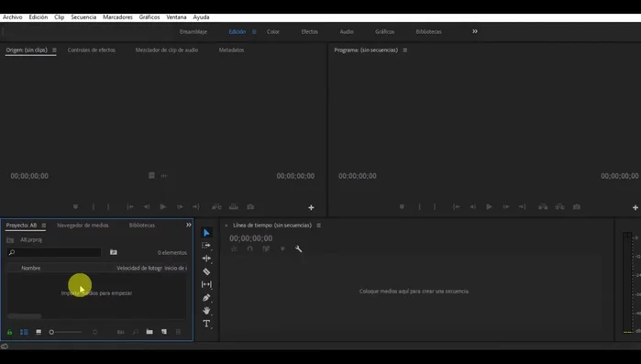Select the Slip tool

pos(206,284)
